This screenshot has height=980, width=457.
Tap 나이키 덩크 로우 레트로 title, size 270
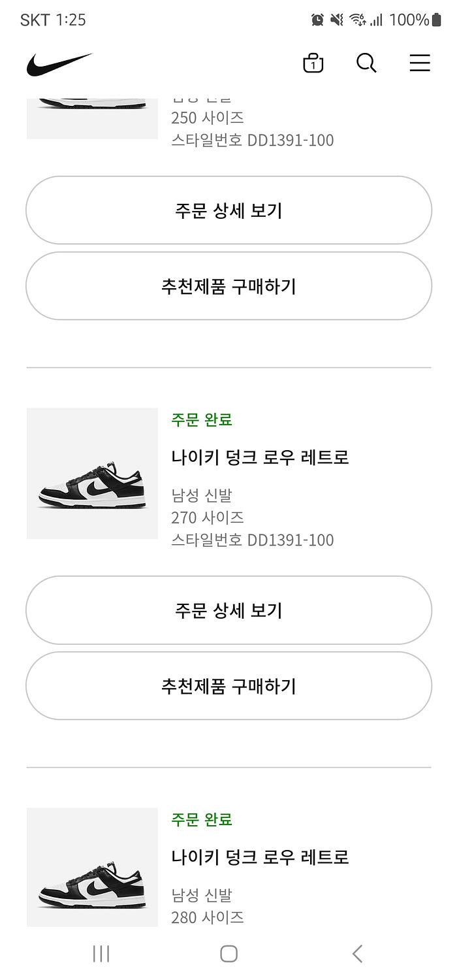[260, 457]
